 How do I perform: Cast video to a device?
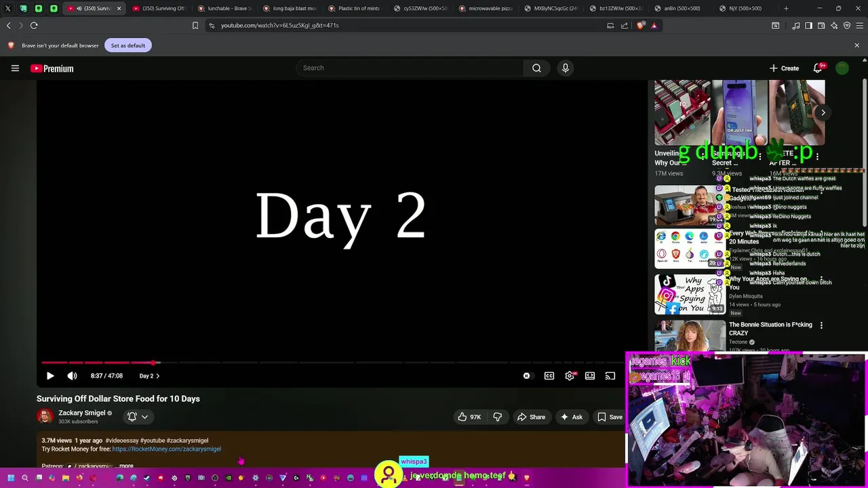click(610, 375)
